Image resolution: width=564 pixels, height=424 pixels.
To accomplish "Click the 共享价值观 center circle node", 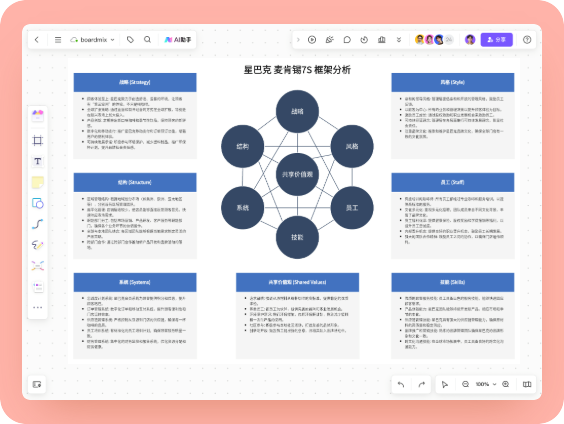I will (x=297, y=174).
